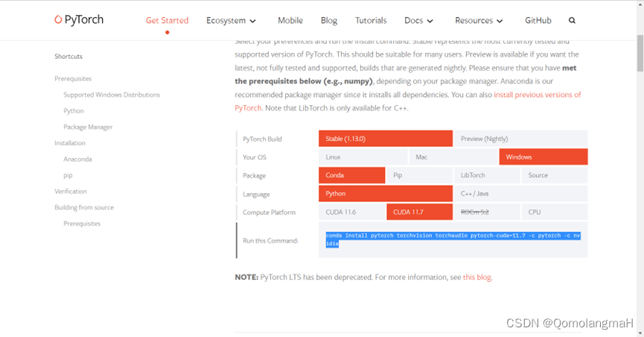Choose Python as the language
The width and height of the screenshot is (644, 337).
[386, 193]
